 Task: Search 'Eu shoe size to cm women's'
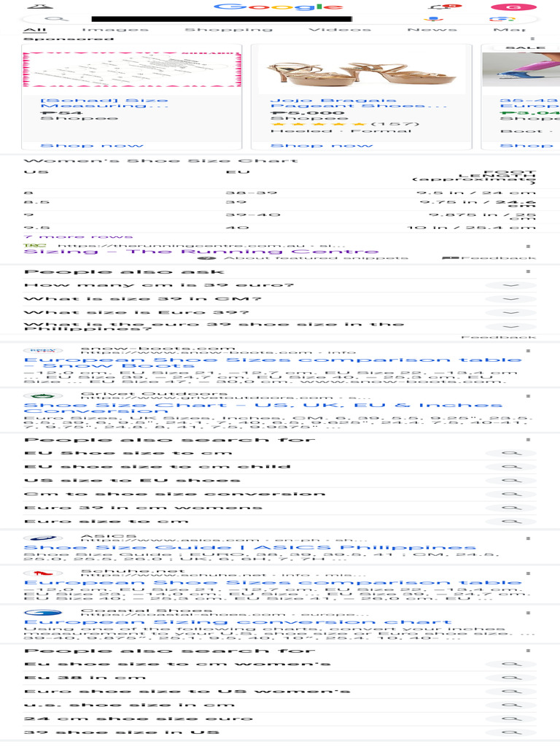pyautogui.click(x=177, y=664)
